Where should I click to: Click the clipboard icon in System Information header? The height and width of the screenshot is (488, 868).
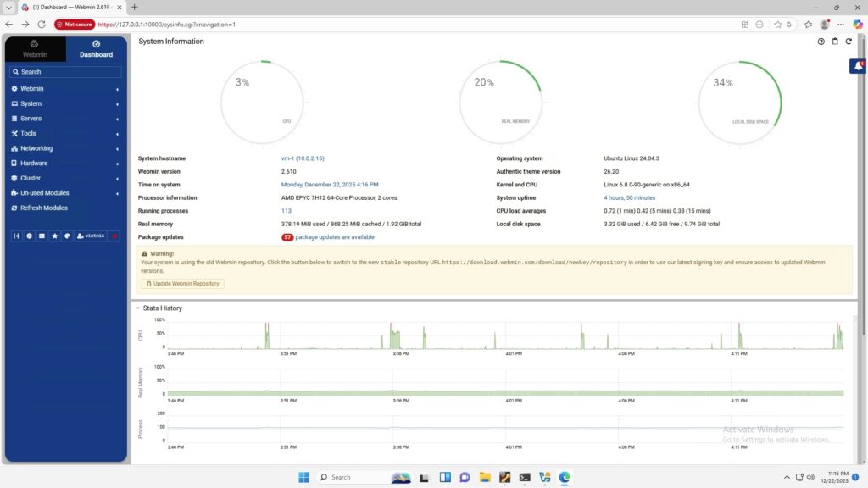click(835, 42)
